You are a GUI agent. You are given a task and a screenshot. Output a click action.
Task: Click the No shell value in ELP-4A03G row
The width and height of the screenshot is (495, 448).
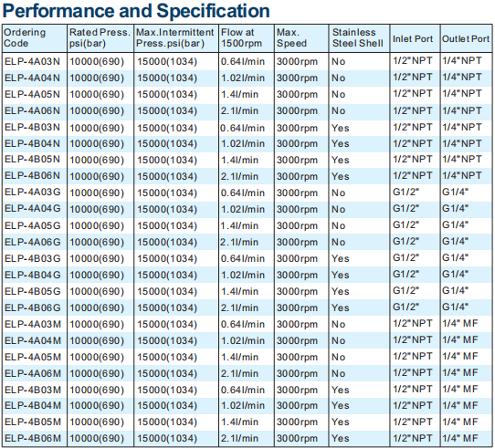click(339, 193)
